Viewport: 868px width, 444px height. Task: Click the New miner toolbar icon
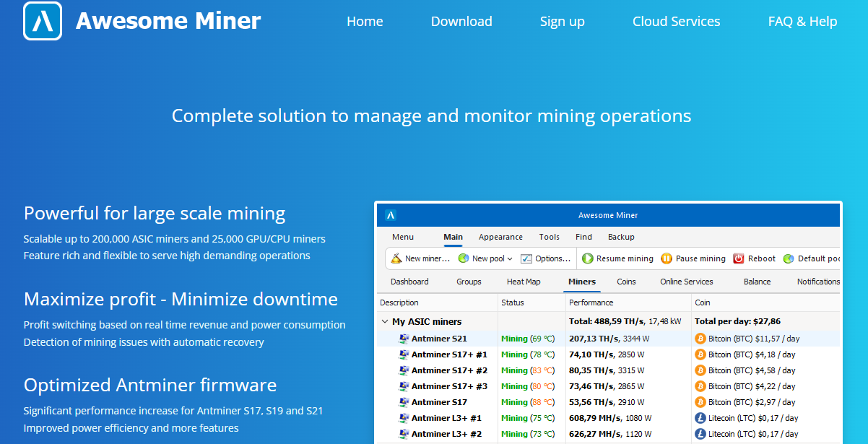396,258
